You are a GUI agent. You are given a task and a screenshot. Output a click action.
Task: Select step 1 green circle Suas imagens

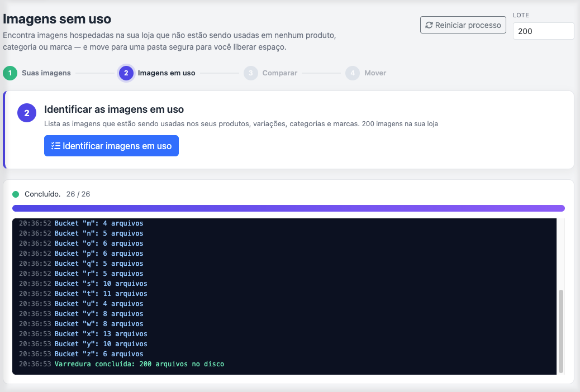point(10,73)
